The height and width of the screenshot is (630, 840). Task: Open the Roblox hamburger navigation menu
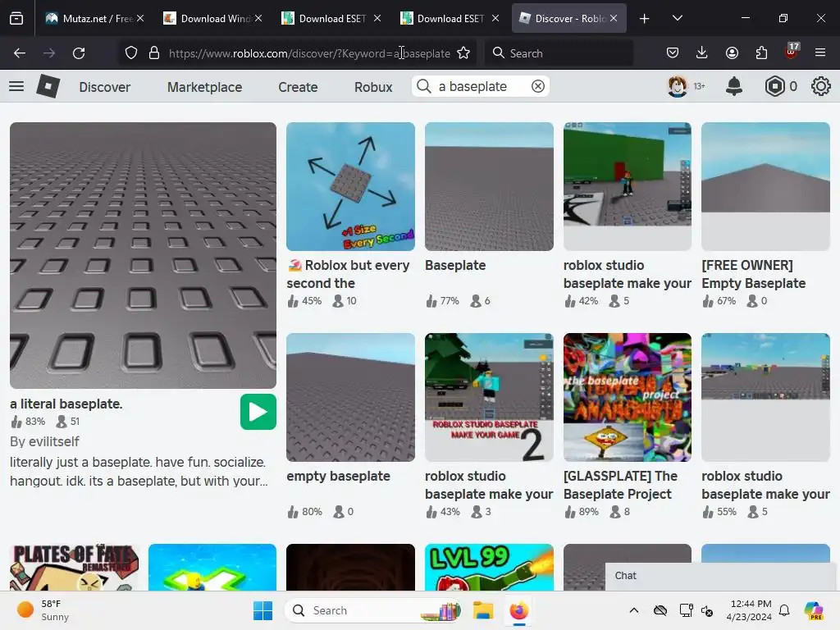pyautogui.click(x=16, y=86)
